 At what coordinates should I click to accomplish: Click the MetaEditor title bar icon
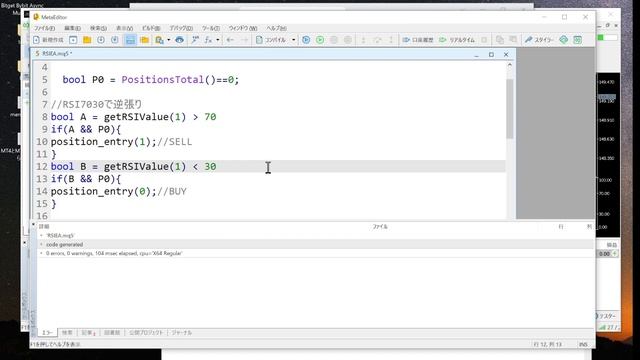[36, 17]
